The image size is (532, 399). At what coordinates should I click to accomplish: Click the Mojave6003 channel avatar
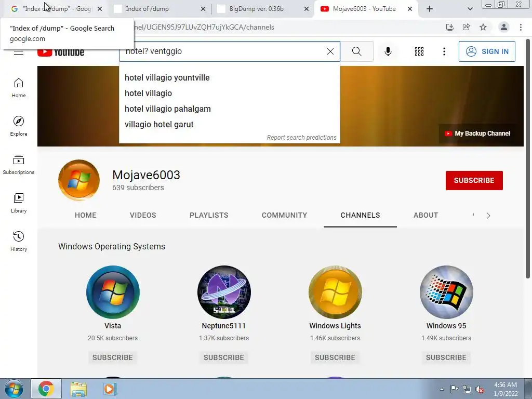click(79, 180)
